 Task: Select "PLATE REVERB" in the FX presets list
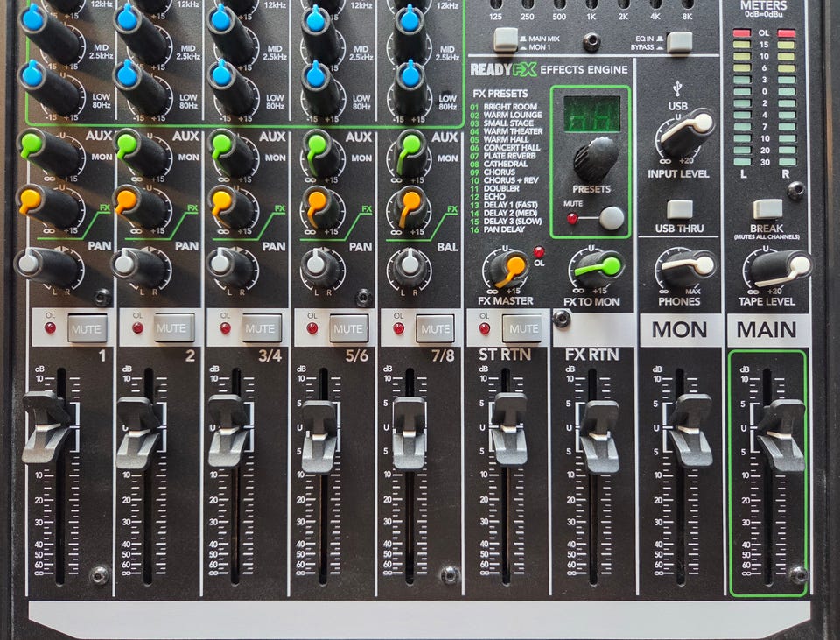click(x=509, y=156)
